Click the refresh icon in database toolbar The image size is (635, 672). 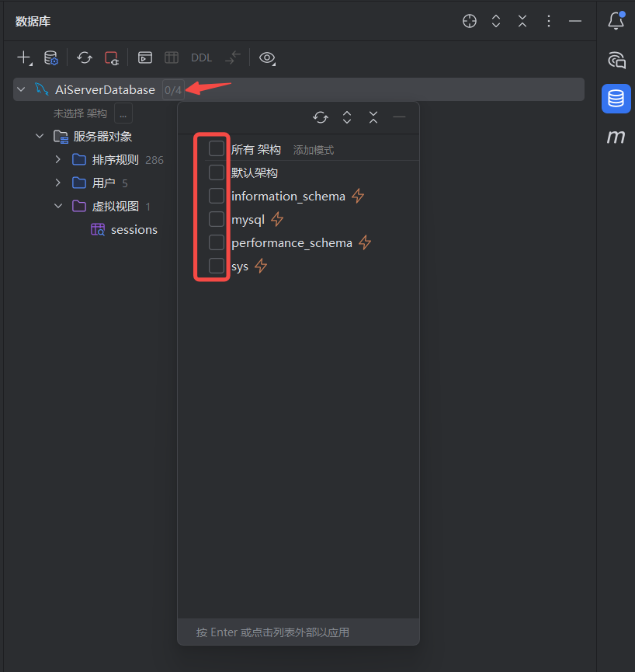tap(85, 57)
